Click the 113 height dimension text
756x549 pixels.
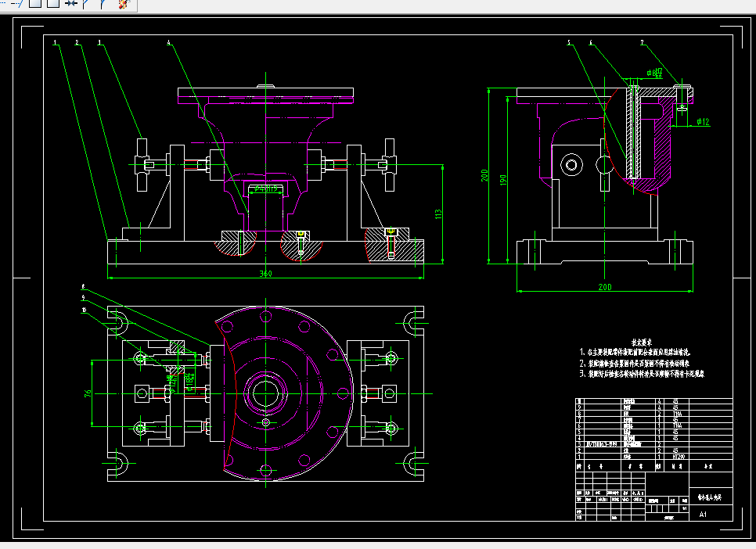click(x=438, y=214)
